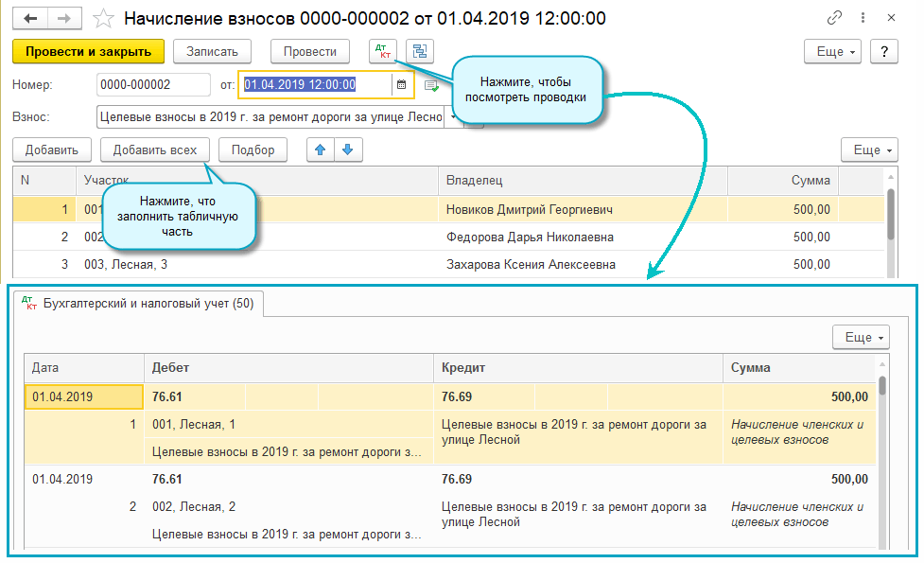This screenshot has height=563, width=924.
Task: Switch to 'Бухгалтерский и налоговый учет' tab
Action: pos(138,304)
